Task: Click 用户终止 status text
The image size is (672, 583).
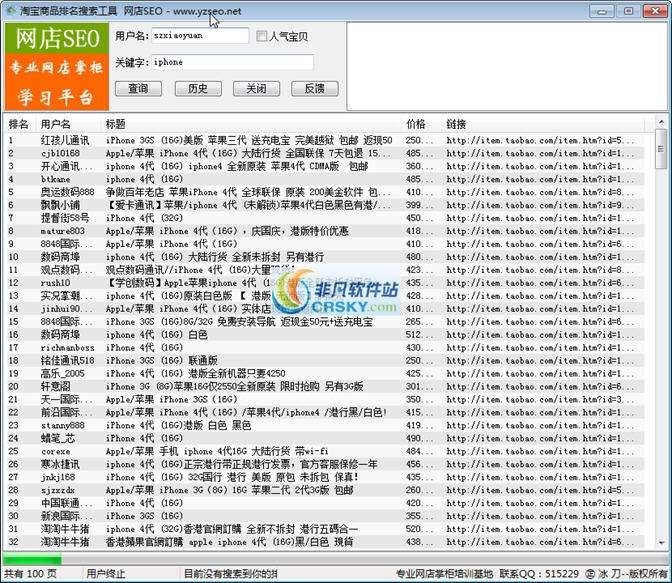Action: tap(106, 574)
